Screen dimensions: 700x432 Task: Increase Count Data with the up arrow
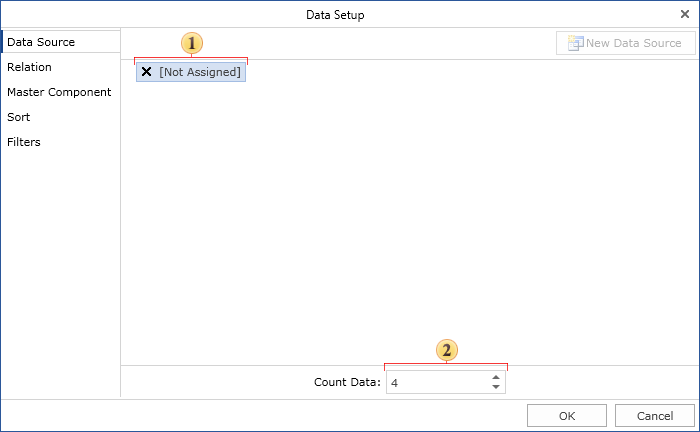pos(496,378)
